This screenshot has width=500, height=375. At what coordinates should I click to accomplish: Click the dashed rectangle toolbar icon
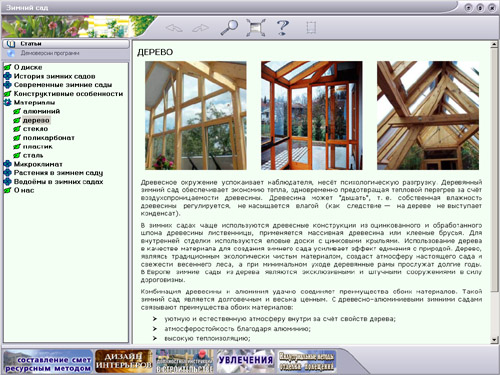pyautogui.click(x=311, y=27)
